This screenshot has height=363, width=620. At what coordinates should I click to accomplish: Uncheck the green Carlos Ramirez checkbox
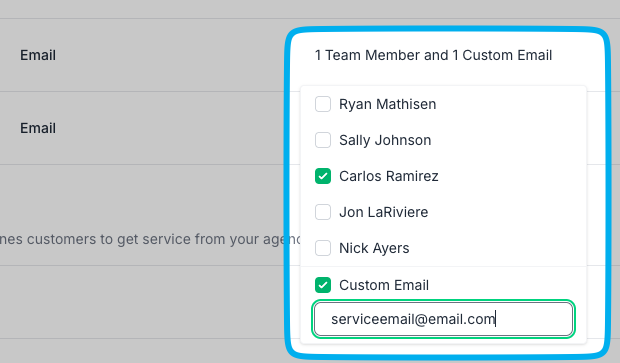click(x=323, y=176)
